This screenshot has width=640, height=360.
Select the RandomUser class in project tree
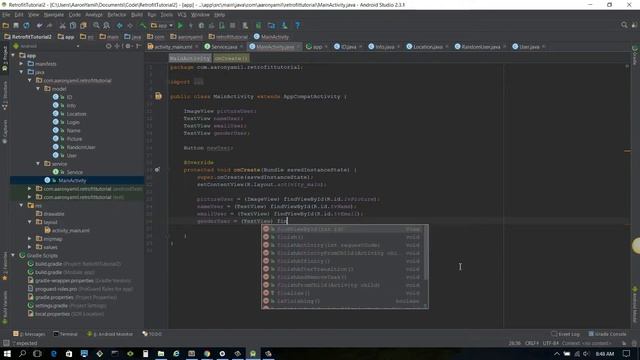(x=81, y=147)
